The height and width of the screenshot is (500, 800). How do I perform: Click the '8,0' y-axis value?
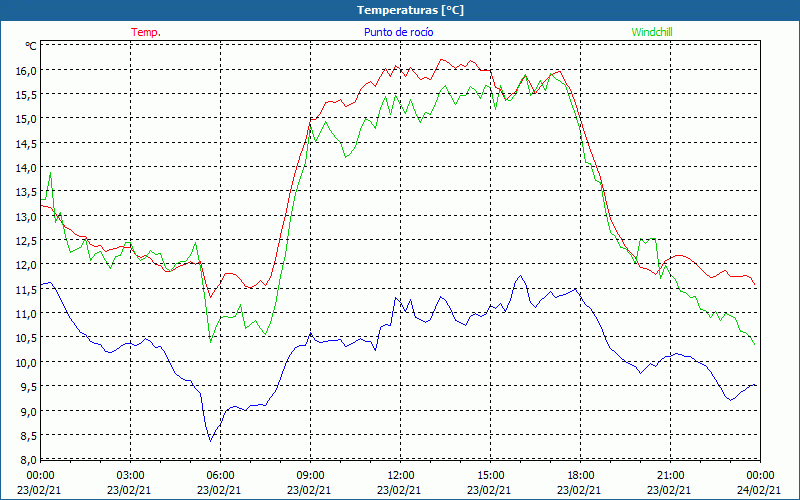click(29, 460)
